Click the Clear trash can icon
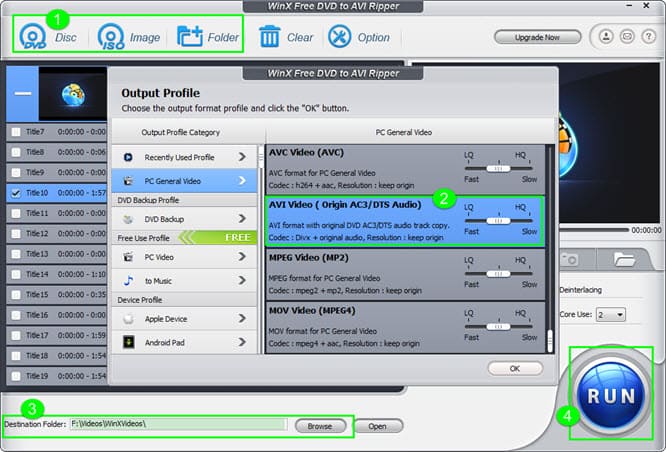 (x=270, y=37)
